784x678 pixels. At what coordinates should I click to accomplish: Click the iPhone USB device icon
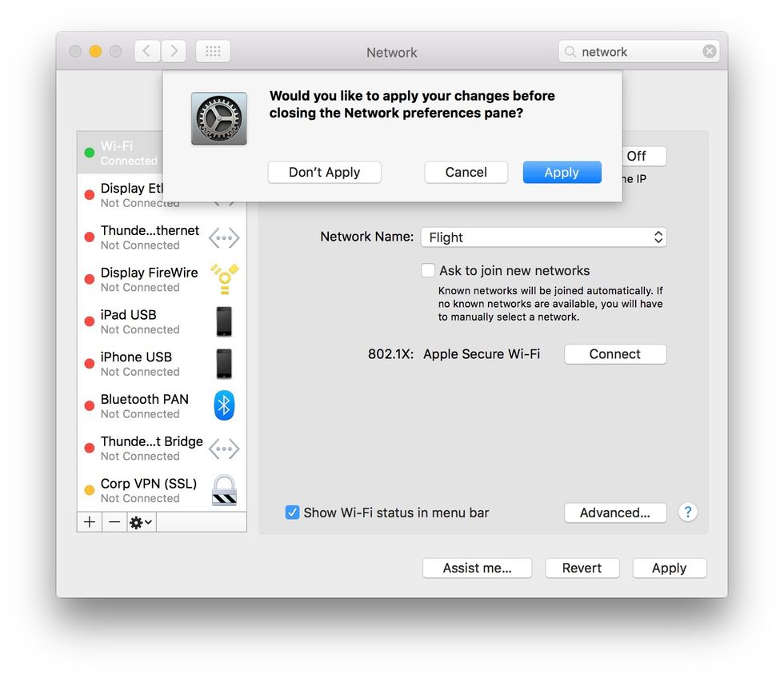pyautogui.click(x=224, y=363)
